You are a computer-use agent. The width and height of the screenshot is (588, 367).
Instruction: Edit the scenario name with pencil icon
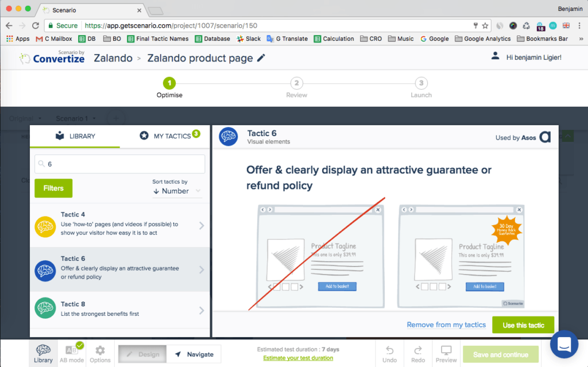[x=261, y=58]
